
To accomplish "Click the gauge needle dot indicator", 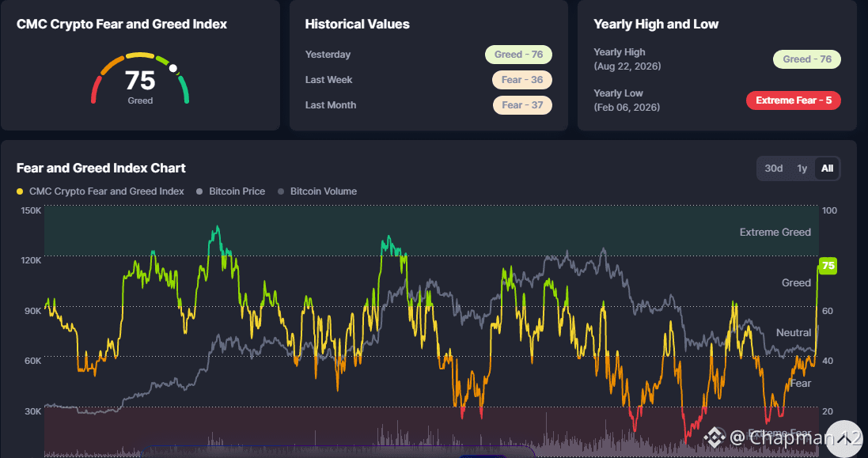I will click(x=172, y=68).
